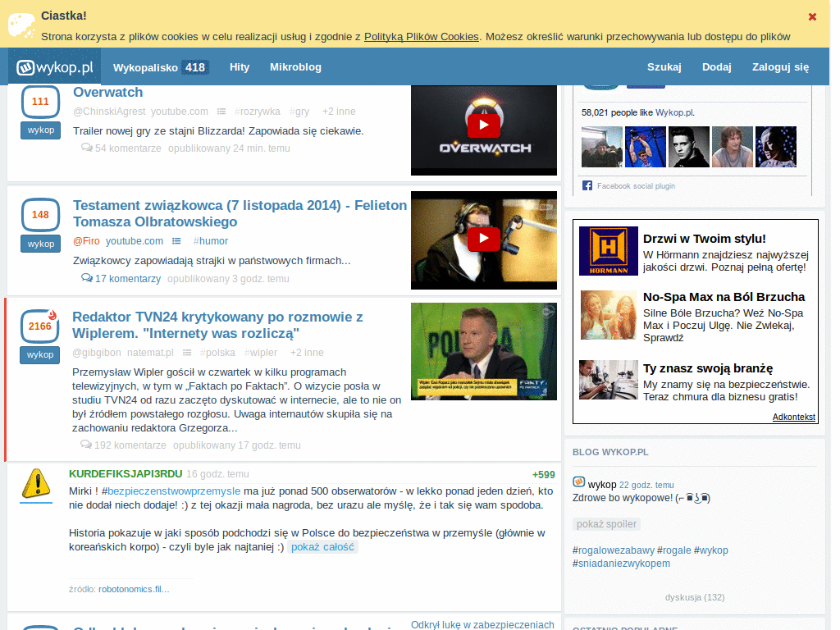
Task: Open Wykop.pl link in Facebook widget
Action: (674, 112)
